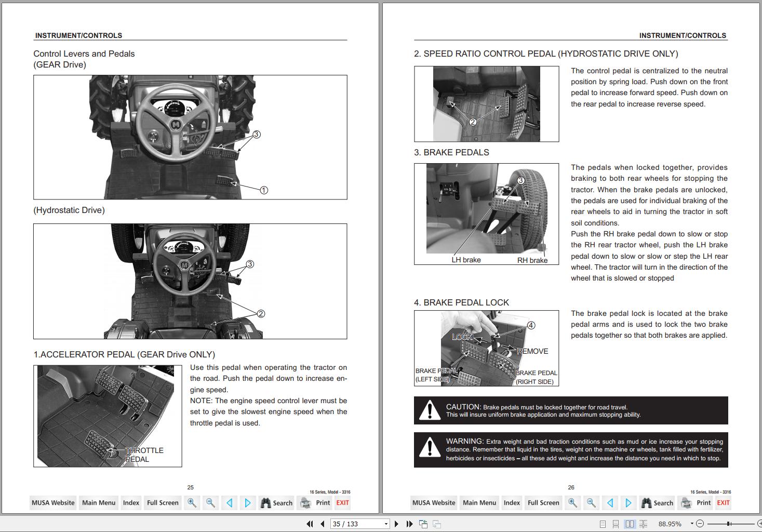Viewport: 762px width, 532px height.
Task: Open the zoom level dropdown arrow
Action: point(692,524)
